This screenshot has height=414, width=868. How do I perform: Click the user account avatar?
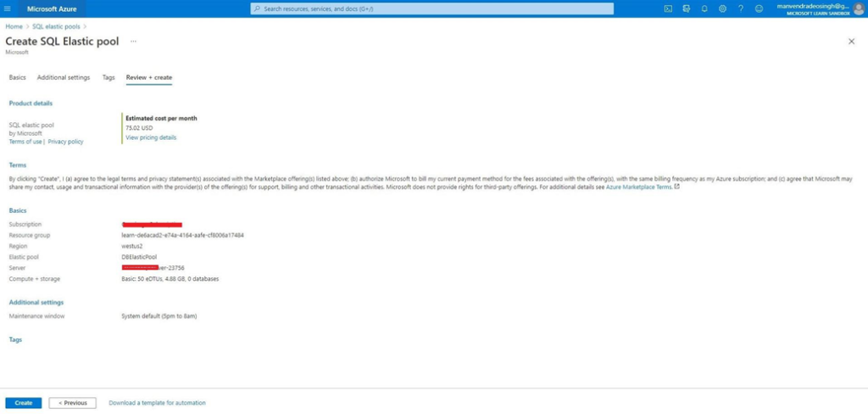click(x=858, y=8)
